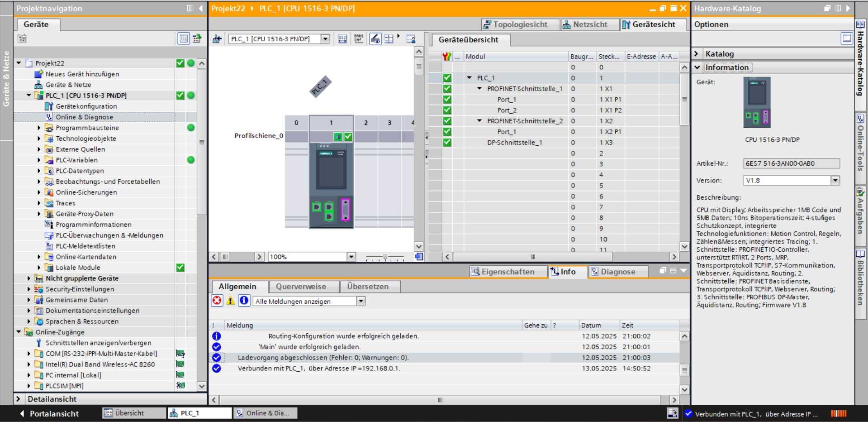Click the yellow warning filter icon
The height and width of the screenshot is (422, 868).
point(230,301)
